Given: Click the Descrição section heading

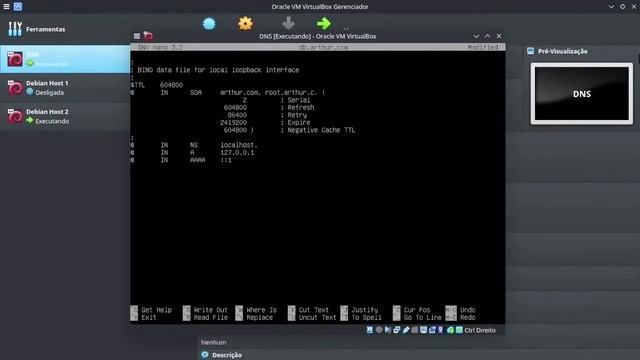Looking at the screenshot, I should click(x=227, y=355).
